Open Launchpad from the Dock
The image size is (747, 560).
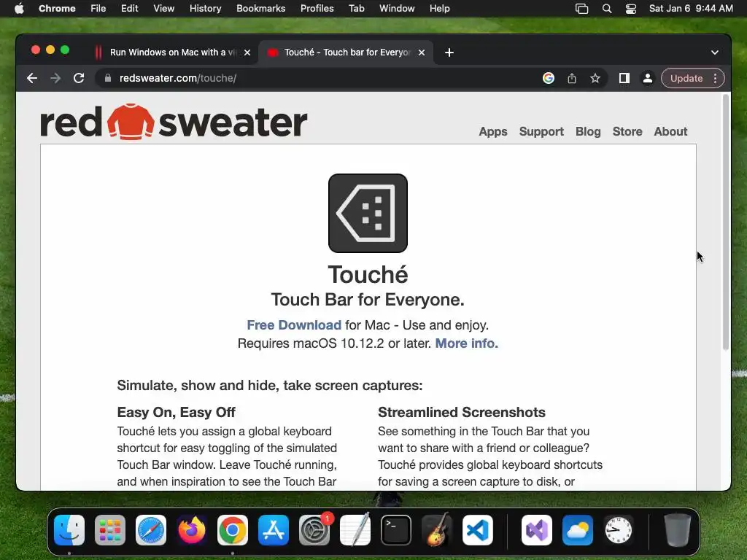[x=110, y=530]
